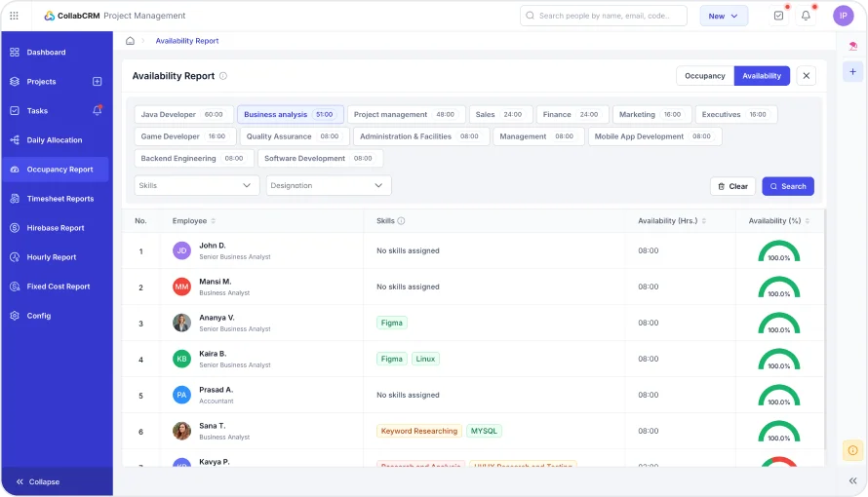The image size is (868, 497).
Task: Expand the Designation dropdown
Action: [x=328, y=185]
